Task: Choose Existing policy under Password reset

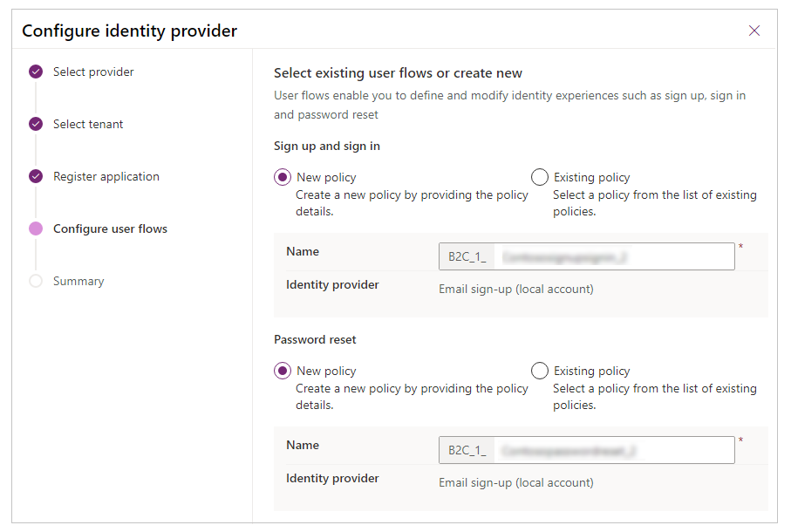Action: click(x=539, y=372)
